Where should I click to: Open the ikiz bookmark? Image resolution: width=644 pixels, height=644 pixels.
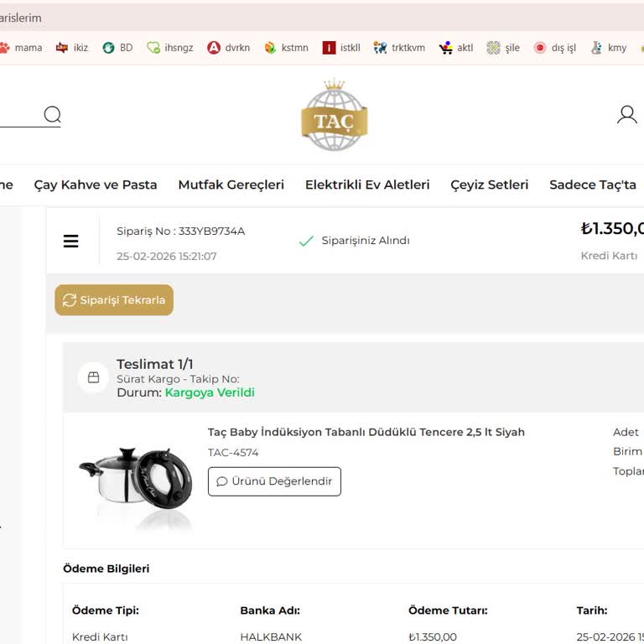[x=72, y=48]
